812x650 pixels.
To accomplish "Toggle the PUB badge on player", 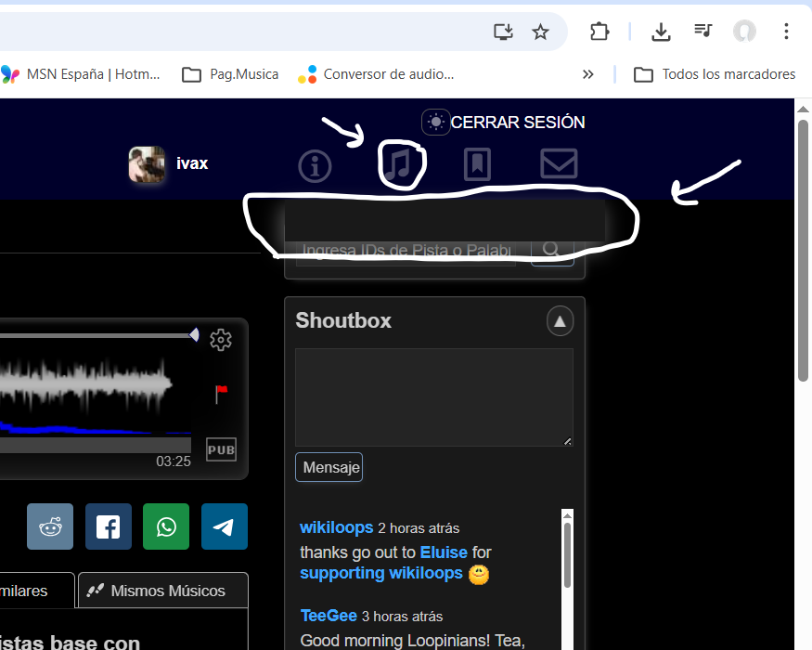I will click(221, 450).
